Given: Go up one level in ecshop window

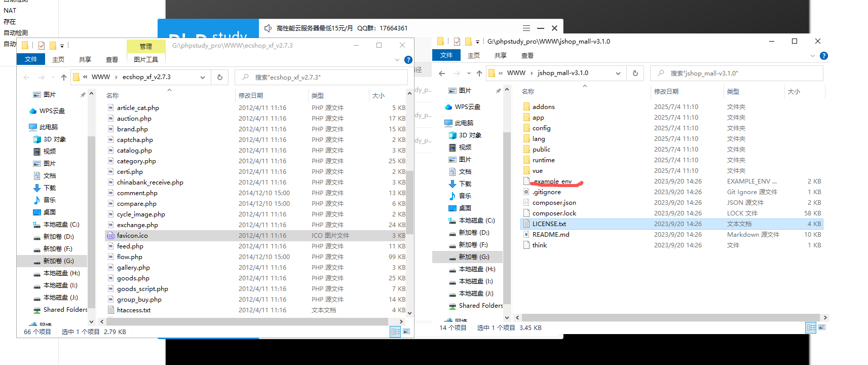Looking at the screenshot, I should click(x=63, y=77).
